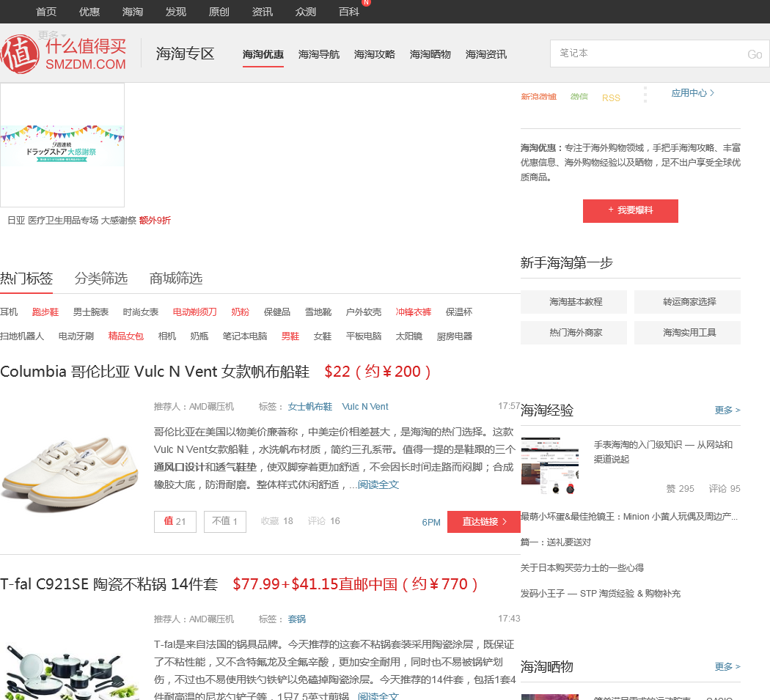770x700 pixels.
Task: Click the SMZDM 值 logo icon
Action: pos(20,54)
